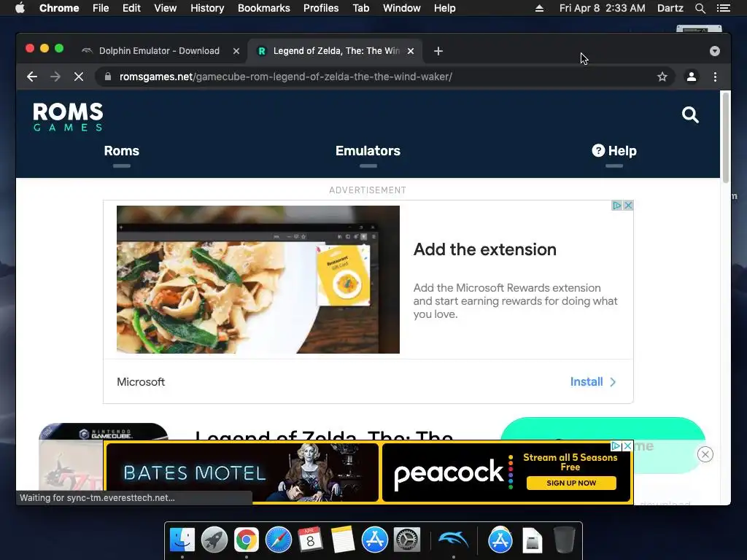Open the Applications folder in the Dock
The image size is (747, 560).
[500, 540]
